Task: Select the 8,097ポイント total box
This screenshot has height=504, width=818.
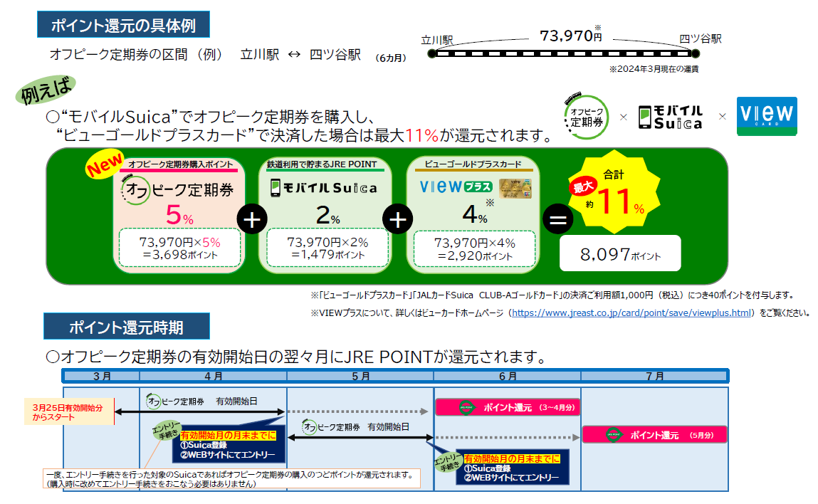Action: point(620,253)
